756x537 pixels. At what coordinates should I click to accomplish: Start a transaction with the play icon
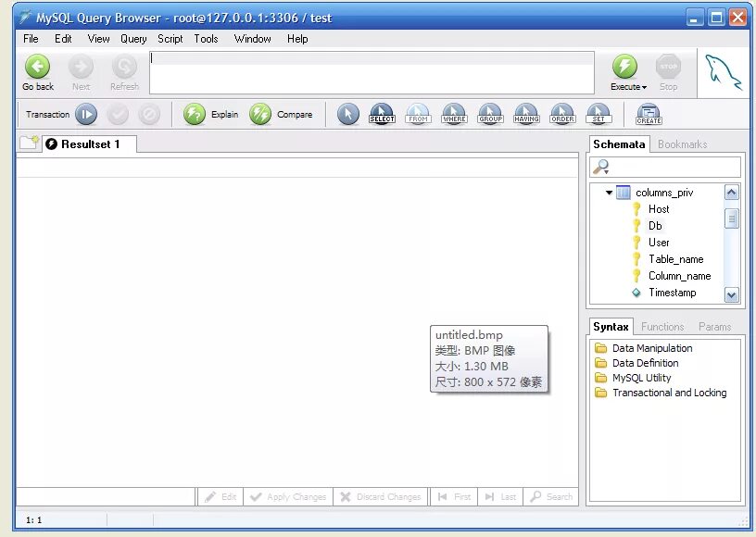[x=86, y=115]
